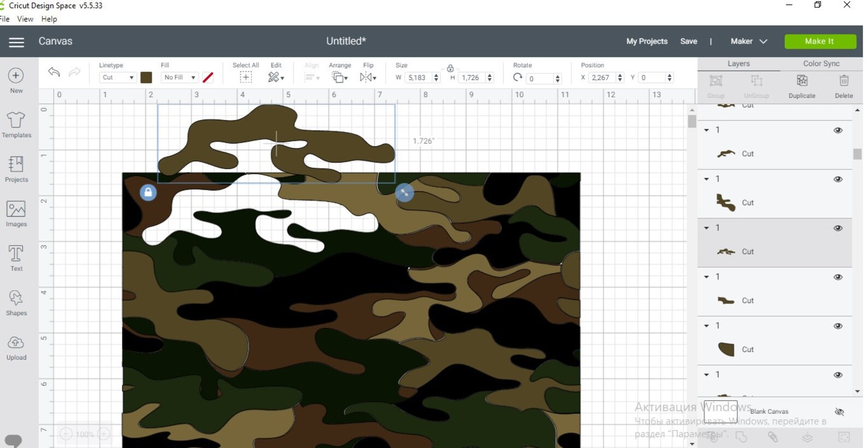This screenshot has width=868, height=448.
Task: Collapse the layer group with large blob thumbnail
Action: [706, 326]
